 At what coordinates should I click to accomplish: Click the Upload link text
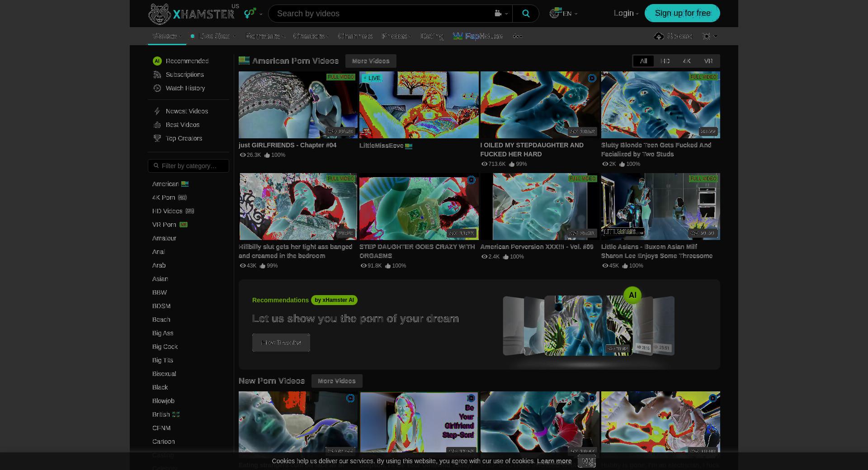click(680, 36)
